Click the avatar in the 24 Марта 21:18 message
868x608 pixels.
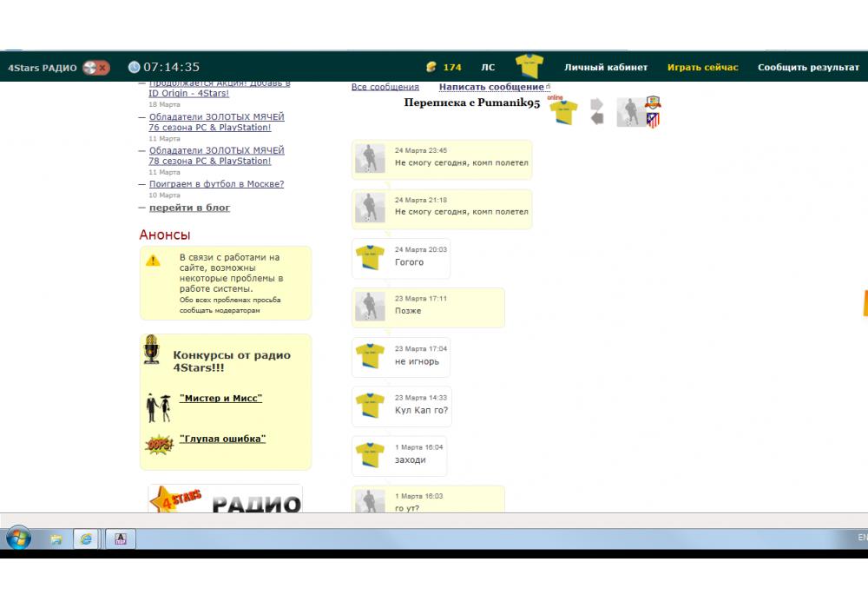tap(370, 208)
